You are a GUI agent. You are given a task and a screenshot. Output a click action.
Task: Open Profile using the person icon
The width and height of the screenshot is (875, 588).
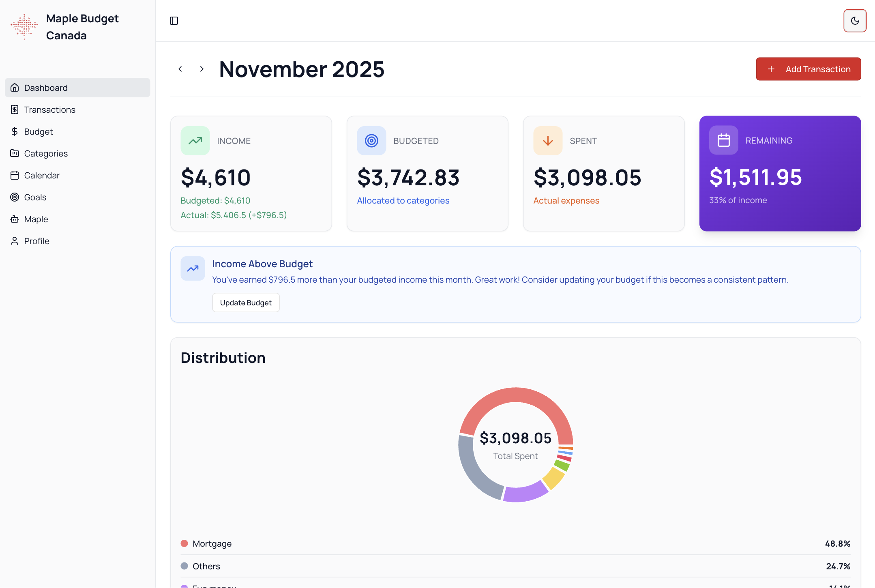pyautogui.click(x=15, y=240)
